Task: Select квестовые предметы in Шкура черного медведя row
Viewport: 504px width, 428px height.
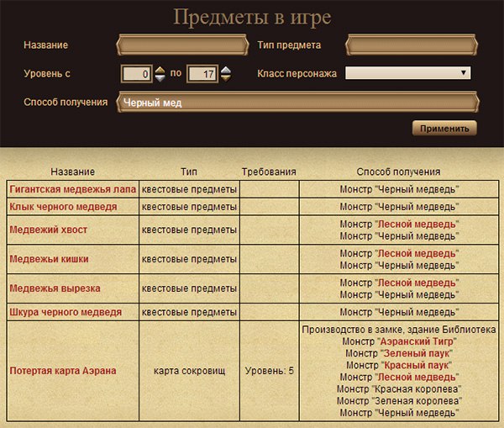Action: [x=189, y=312]
